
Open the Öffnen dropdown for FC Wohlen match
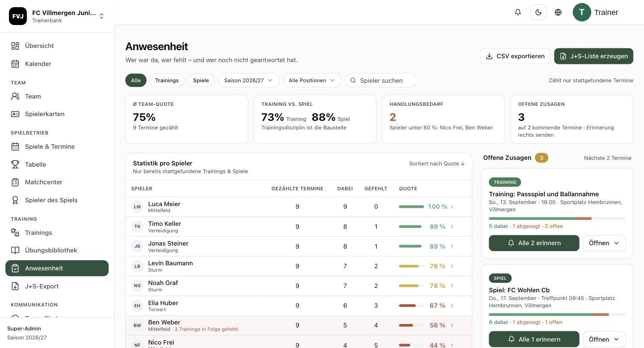click(604, 339)
